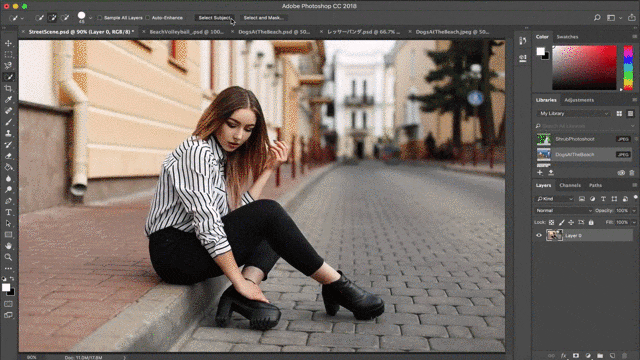Select the History Brush tool
The height and width of the screenshot is (360, 640).
point(8,144)
